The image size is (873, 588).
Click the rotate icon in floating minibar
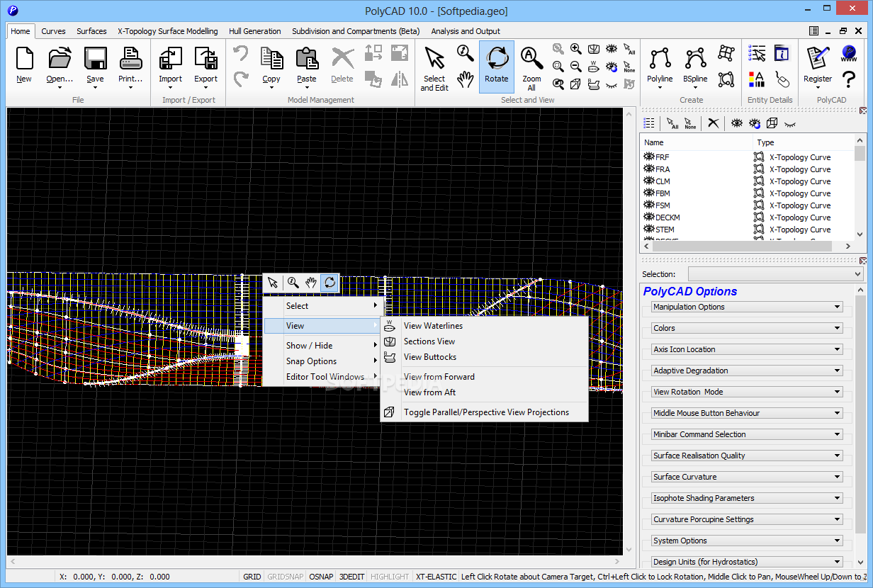330,283
